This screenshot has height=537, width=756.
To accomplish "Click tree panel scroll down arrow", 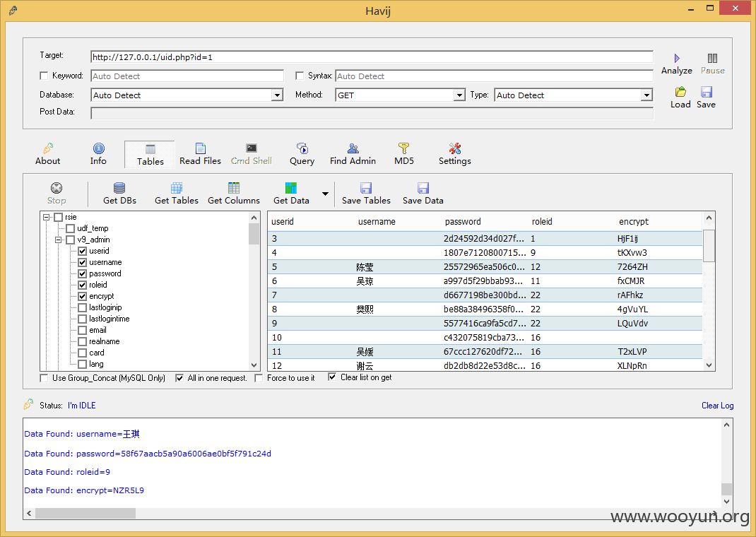I will 254,365.
